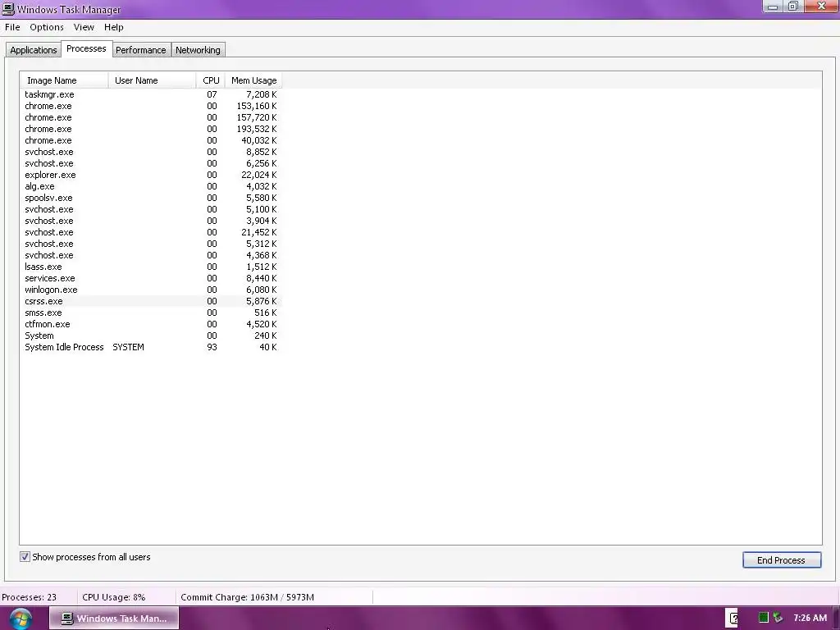Select the smss.exe process
This screenshot has width=840, height=630.
click(x=151, y=313)
